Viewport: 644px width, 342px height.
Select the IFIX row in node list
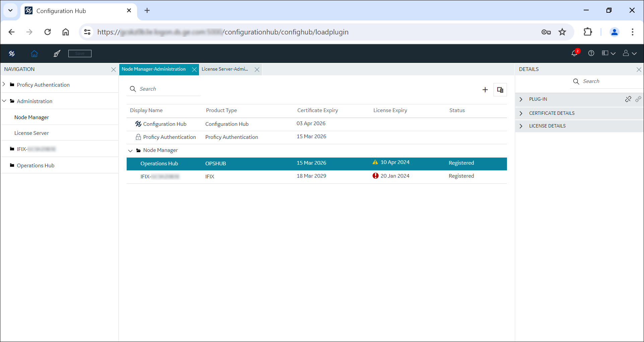coord(317,177)
